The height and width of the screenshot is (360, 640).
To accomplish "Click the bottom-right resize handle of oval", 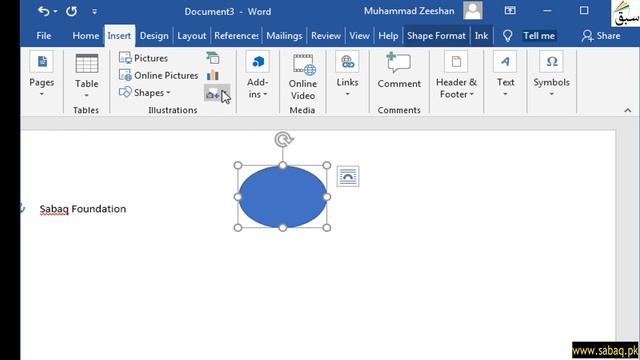I will tap(327, 228).
